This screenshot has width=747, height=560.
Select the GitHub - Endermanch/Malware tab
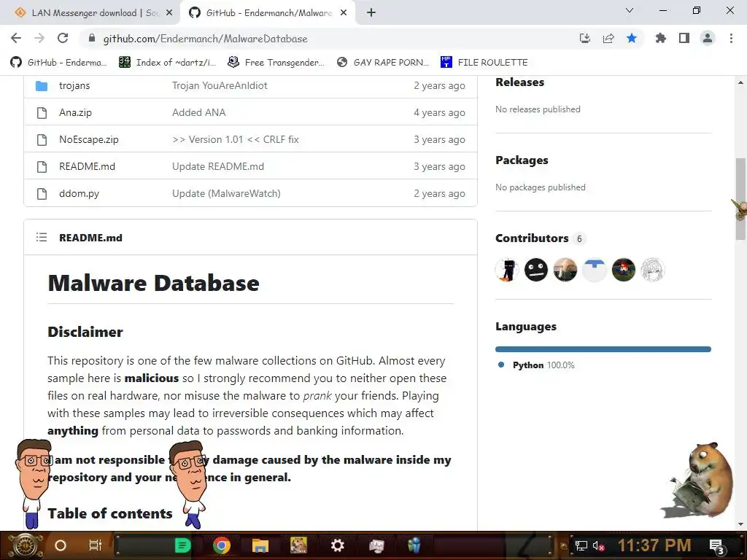268,13
